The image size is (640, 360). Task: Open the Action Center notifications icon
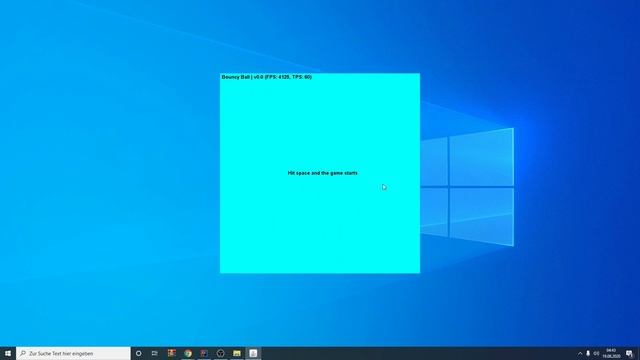[629, 353]
